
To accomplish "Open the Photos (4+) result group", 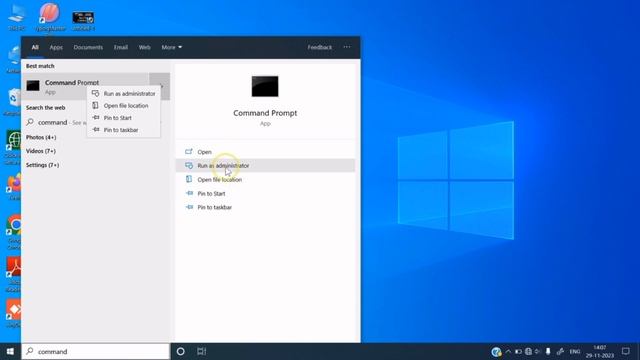I will coord(41,137).
